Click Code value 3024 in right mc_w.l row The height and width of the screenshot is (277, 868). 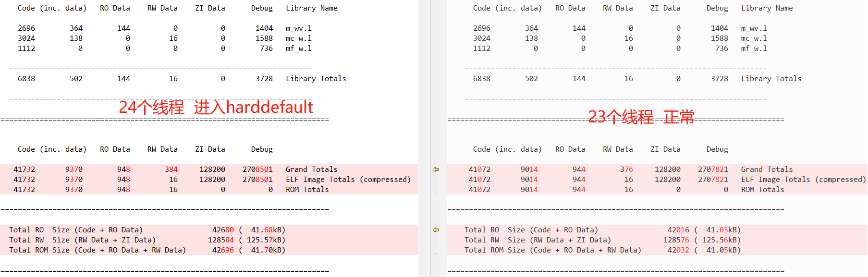coord(482,38)
